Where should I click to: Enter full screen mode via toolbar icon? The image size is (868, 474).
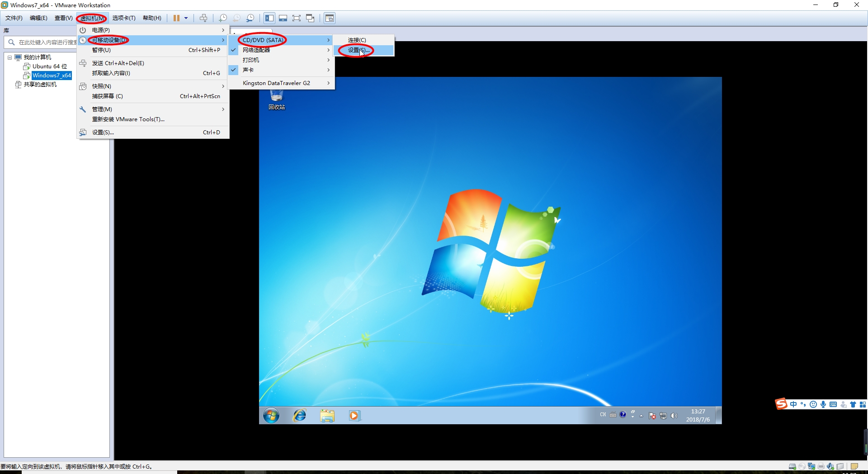[297, 18]
